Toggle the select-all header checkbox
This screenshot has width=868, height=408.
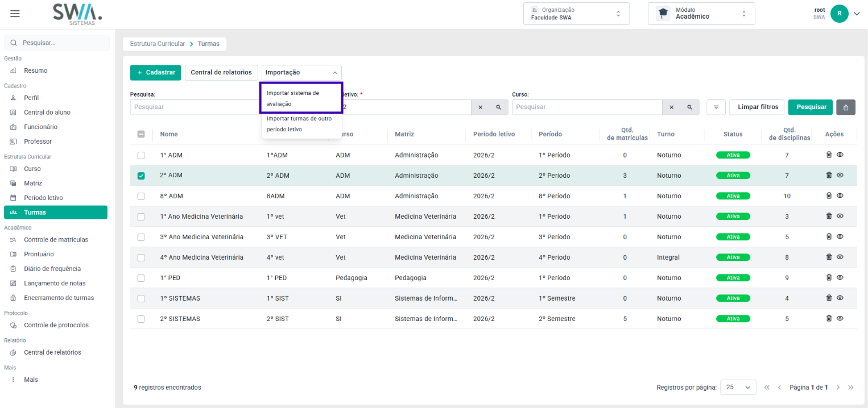pos(141,134)
